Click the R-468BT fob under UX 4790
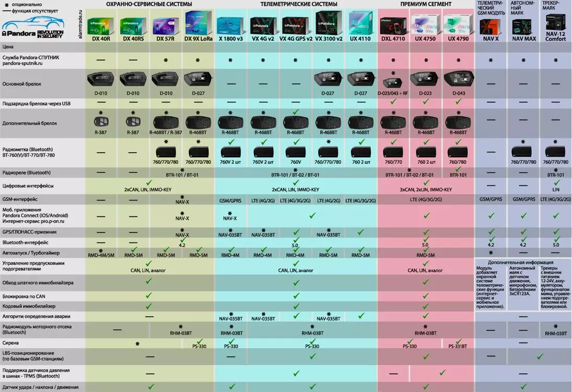 click(x=458, y=122)
